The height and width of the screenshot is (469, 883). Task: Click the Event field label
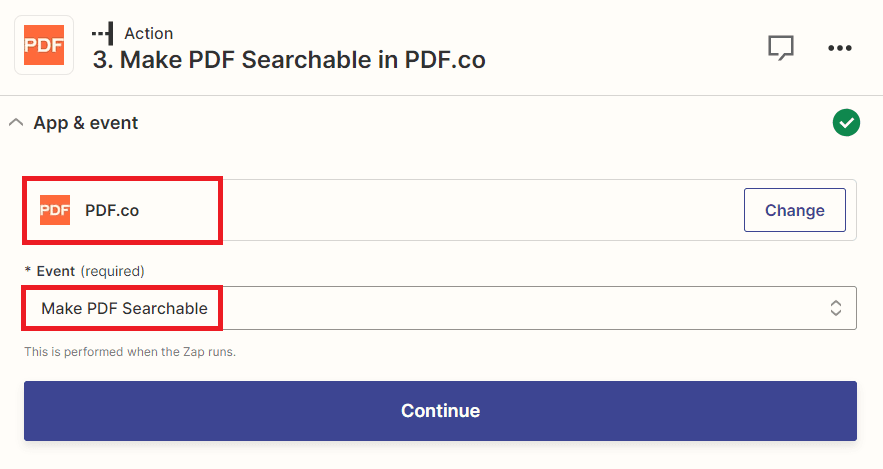point(55,271)
